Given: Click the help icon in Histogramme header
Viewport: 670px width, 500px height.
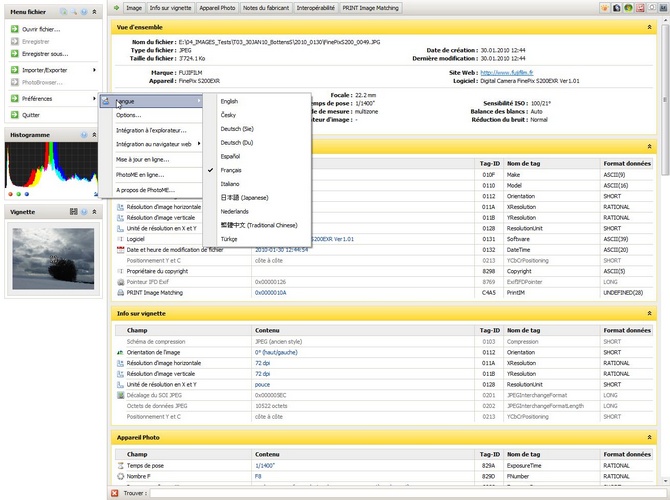Looking at the screenshot, I should [x=84, y=133].
